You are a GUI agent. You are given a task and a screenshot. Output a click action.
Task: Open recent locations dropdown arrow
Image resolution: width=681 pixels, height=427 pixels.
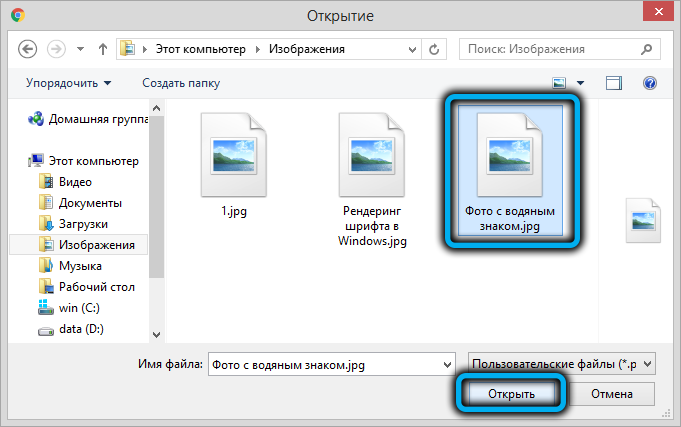80,49
